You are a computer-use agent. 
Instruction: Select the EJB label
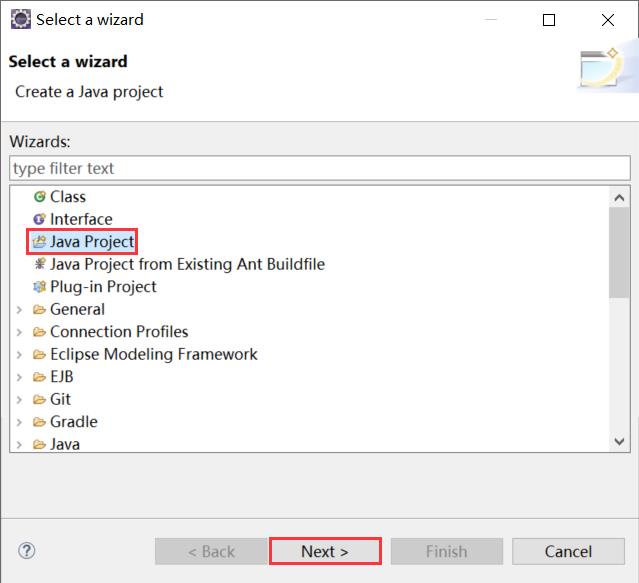(x=62, y=376)
